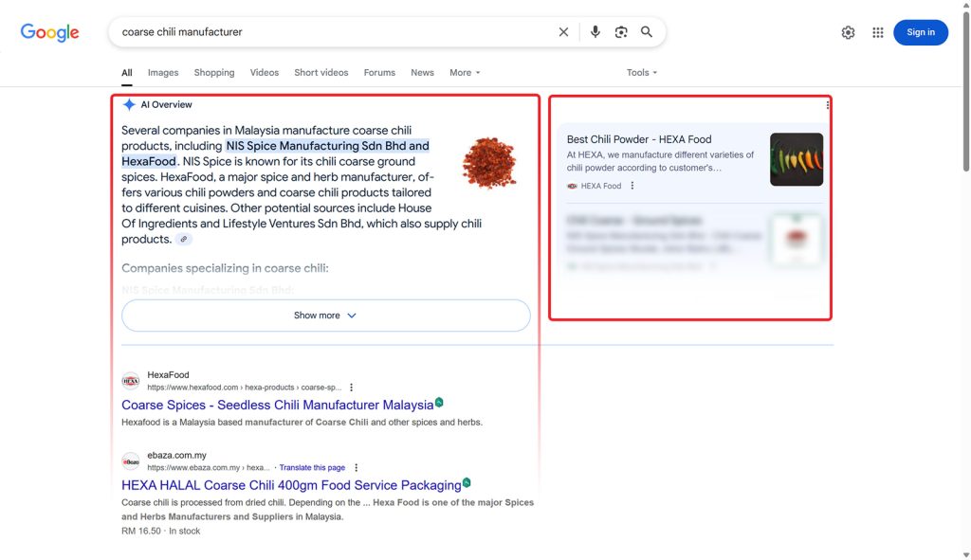Open settings gear icon
This screenshot has height=560, width=971.
click(x=848, y=32)
